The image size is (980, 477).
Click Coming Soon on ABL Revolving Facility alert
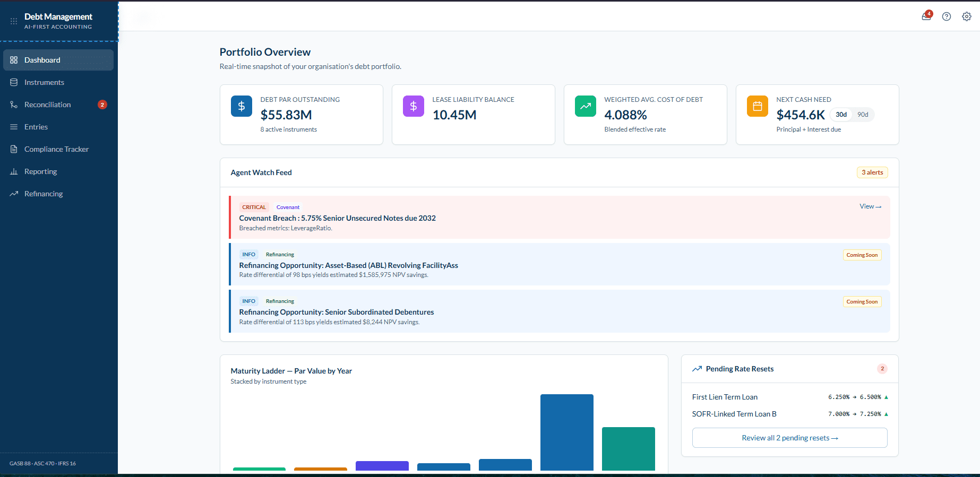[862, 255]
